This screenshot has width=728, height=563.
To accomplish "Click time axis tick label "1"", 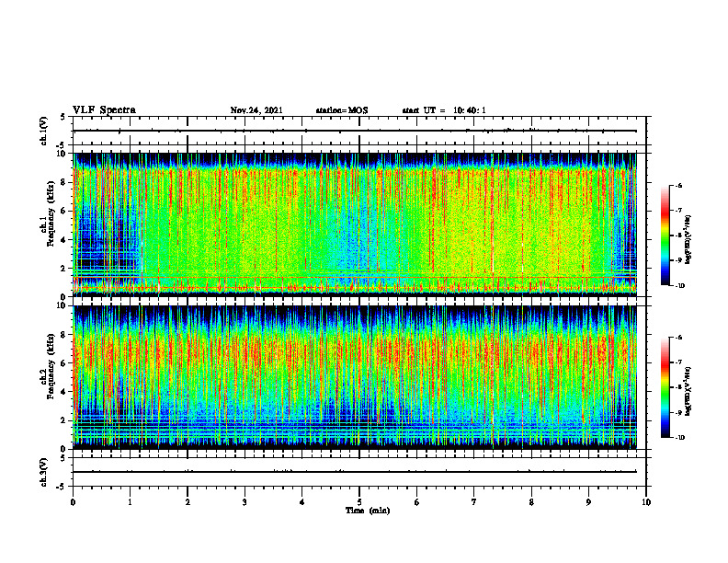I will click(130, 502).
